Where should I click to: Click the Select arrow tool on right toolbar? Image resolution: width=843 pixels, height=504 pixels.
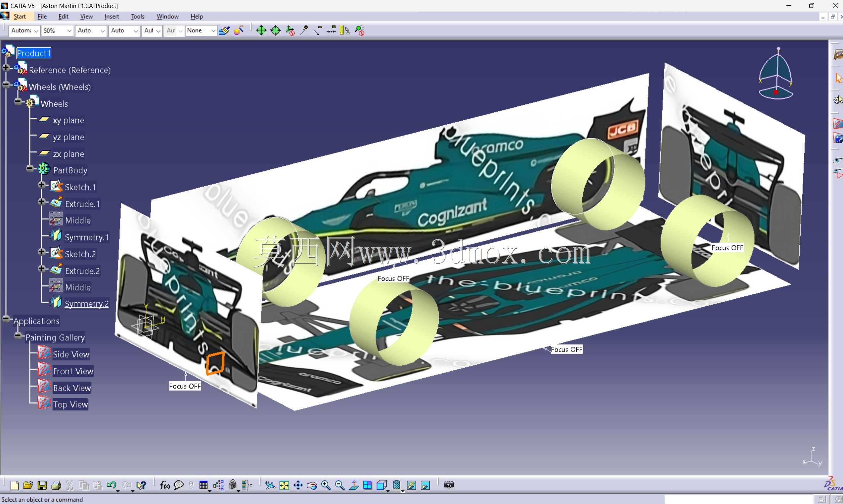tap(839, 78)
